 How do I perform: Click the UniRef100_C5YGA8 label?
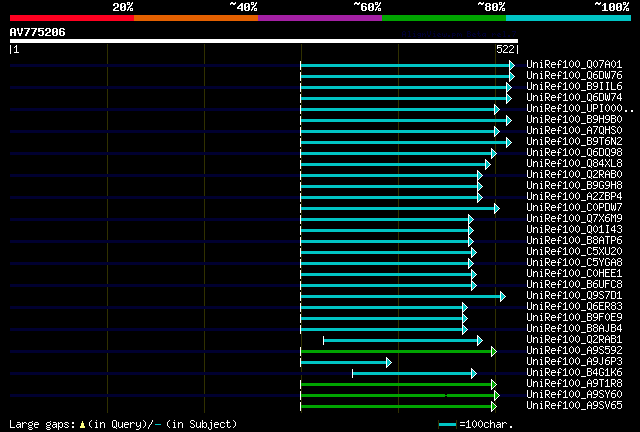[574, 263]
